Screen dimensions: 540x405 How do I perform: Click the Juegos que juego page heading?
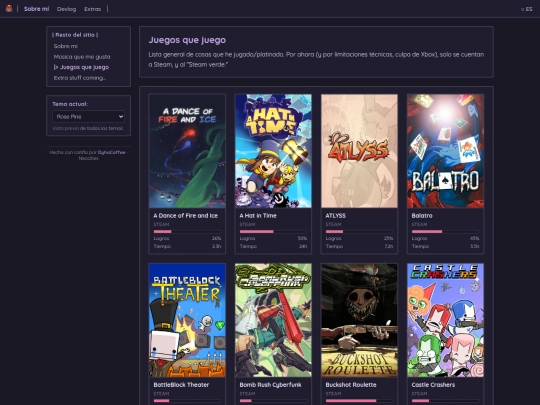point(187,40)
